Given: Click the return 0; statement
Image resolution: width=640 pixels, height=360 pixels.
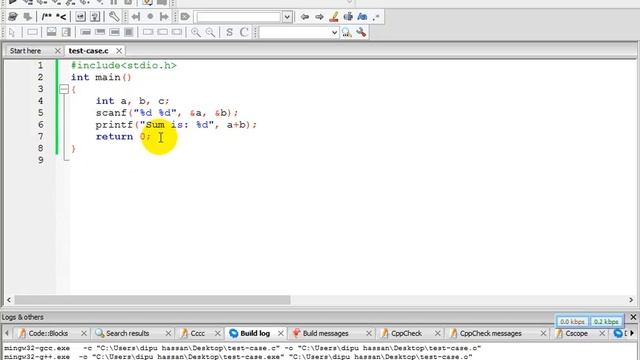Looking at the screenshot, I should (x=123, y=136).
